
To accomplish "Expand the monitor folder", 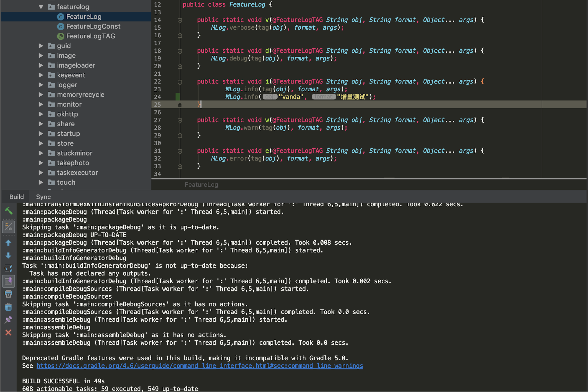I will (41, 104).
